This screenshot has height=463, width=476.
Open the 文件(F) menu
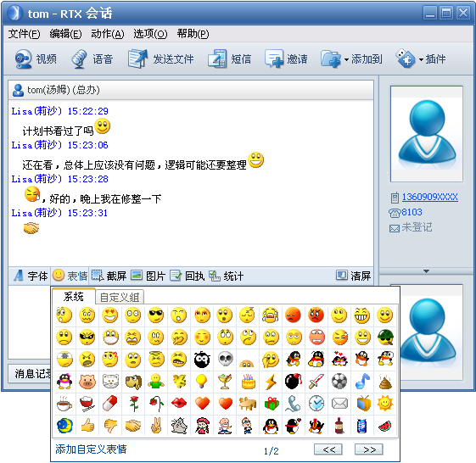[x=24, y=34]
